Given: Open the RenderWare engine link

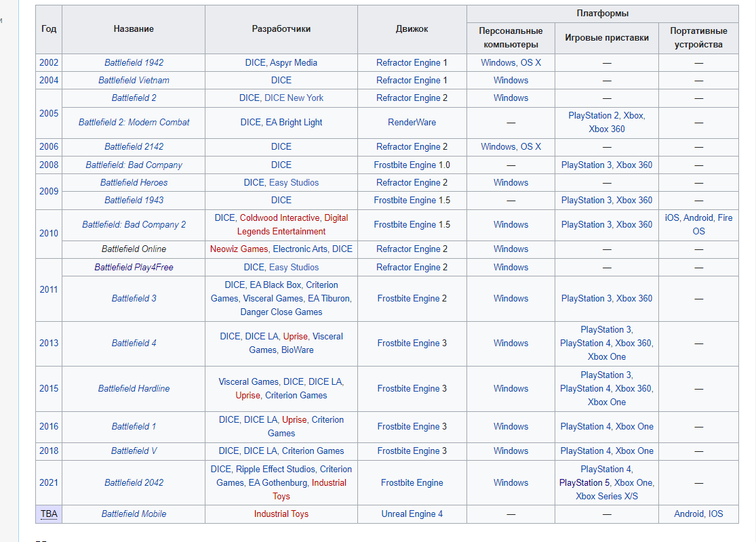Looking at the screenshot, I should (x=412, y=123).
